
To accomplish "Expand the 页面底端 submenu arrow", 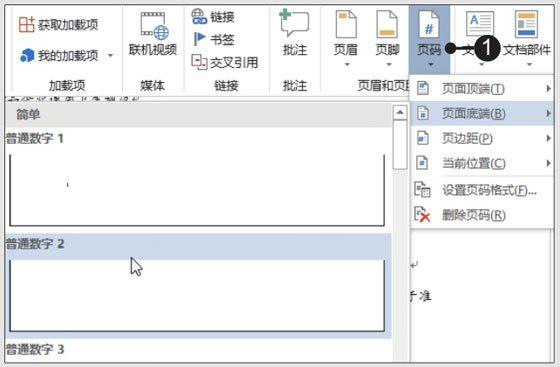I will point(548,114).
